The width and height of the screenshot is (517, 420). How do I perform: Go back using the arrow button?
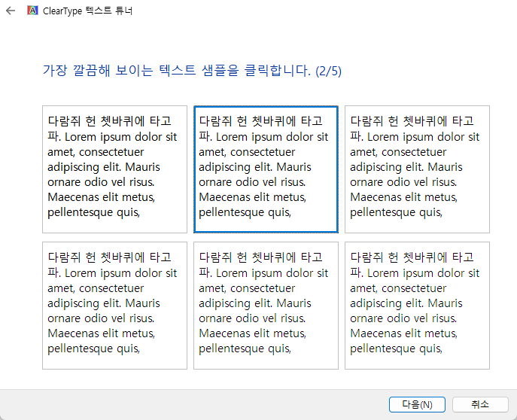[11, 11]
